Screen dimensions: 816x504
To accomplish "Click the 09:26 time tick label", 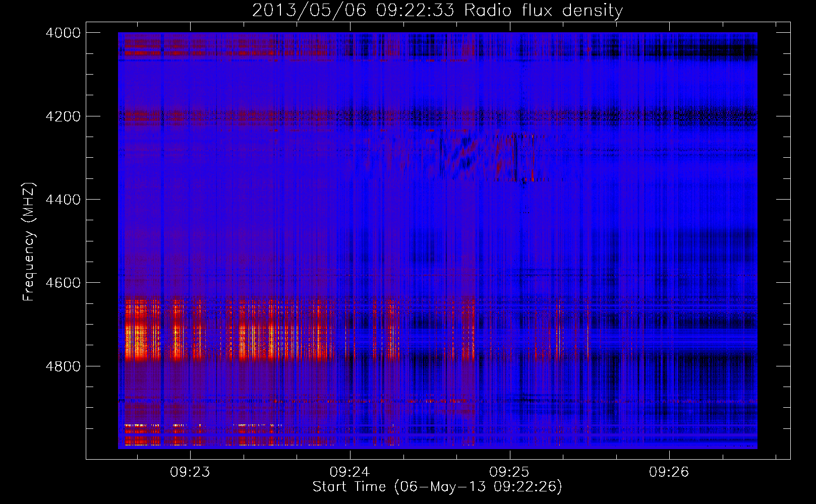I will coord(669,472).
